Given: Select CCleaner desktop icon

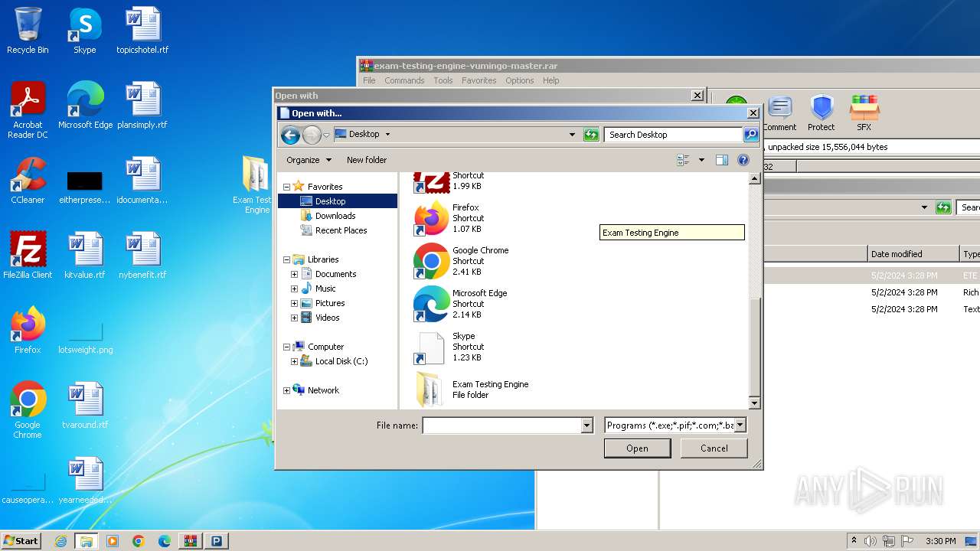Looking at the screenshot, I should 28,181.
